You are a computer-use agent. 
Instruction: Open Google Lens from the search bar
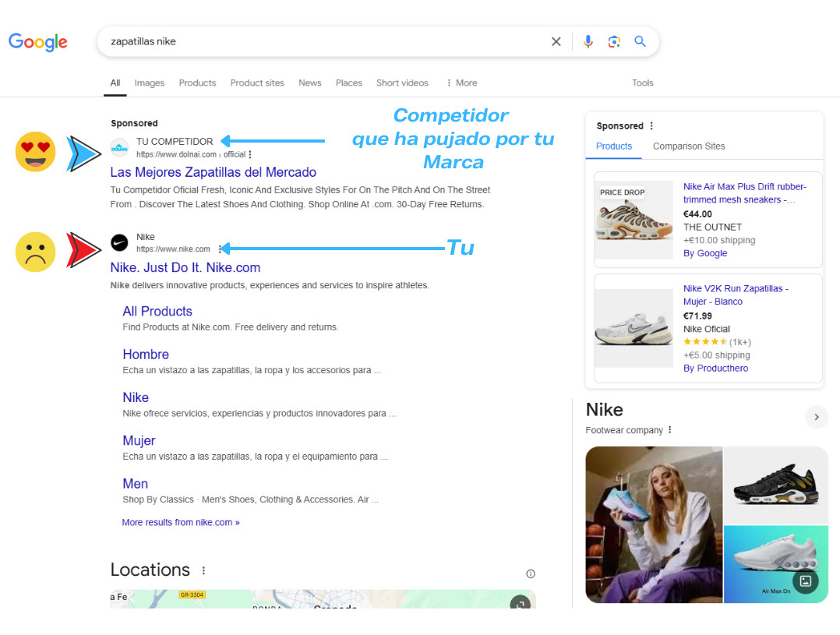614,41
